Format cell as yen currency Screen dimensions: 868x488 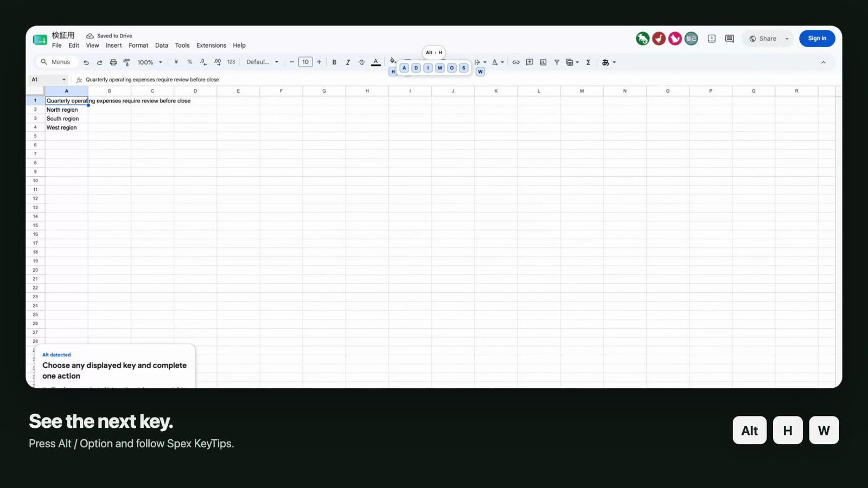[x=176, y=62]
